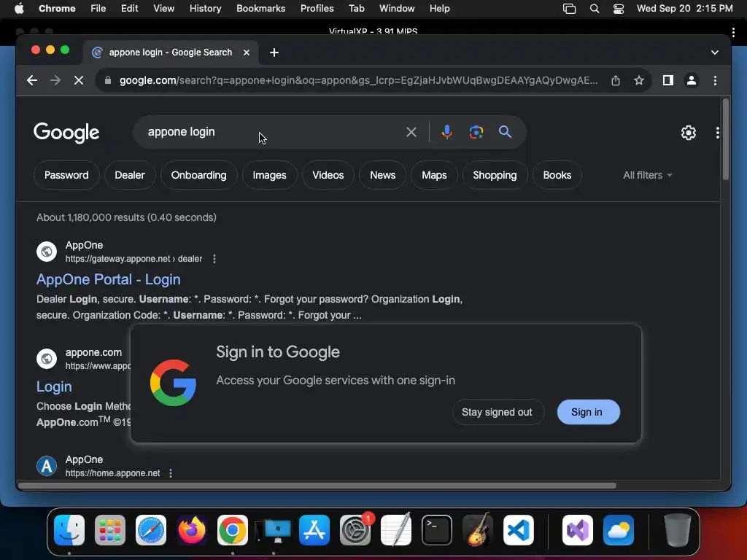Screen dimensions: 747x560
Task: Open the Profiles menu
Action: pos(317,9)
